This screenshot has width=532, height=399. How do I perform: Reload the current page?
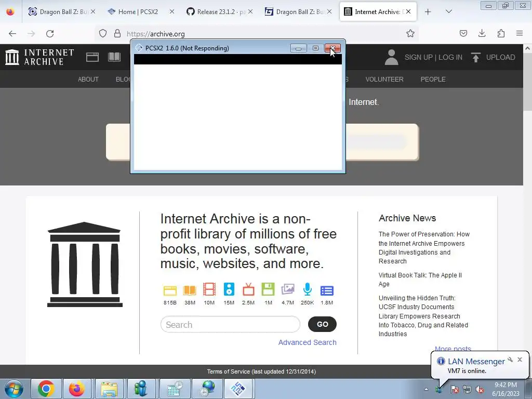tap(50, 34)
